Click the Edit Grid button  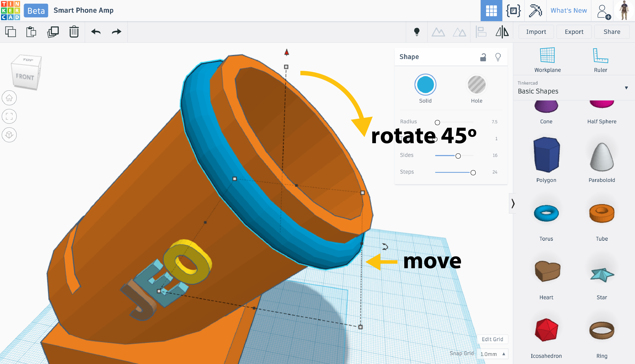(x=492, y=339)
